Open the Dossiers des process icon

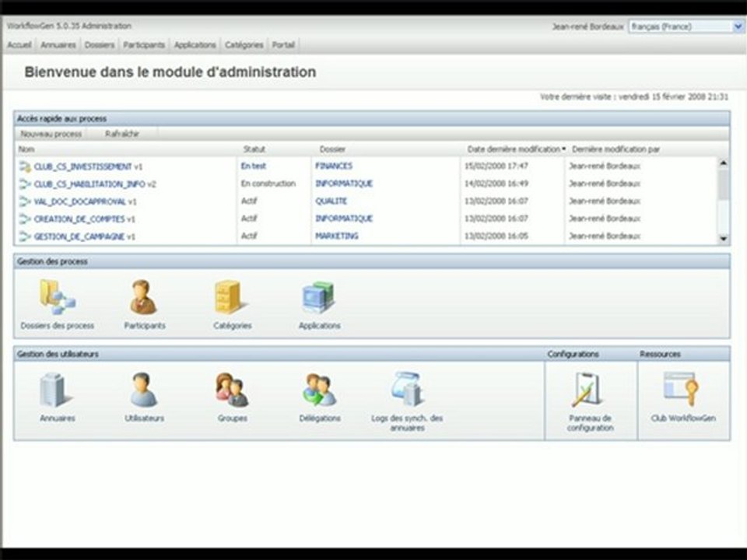[x=57, y=298]
